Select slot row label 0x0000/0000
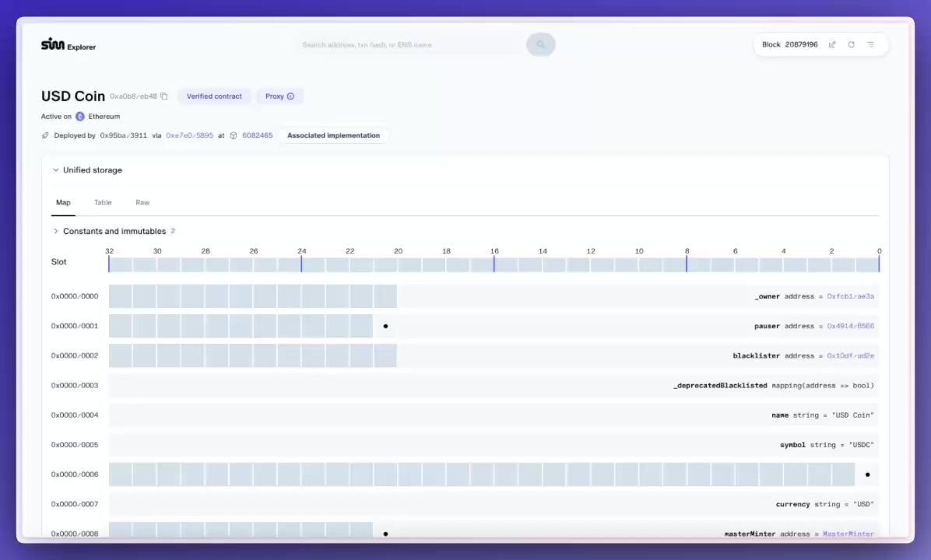The height and width of the screenshot is (560, 931). point(75,296)
